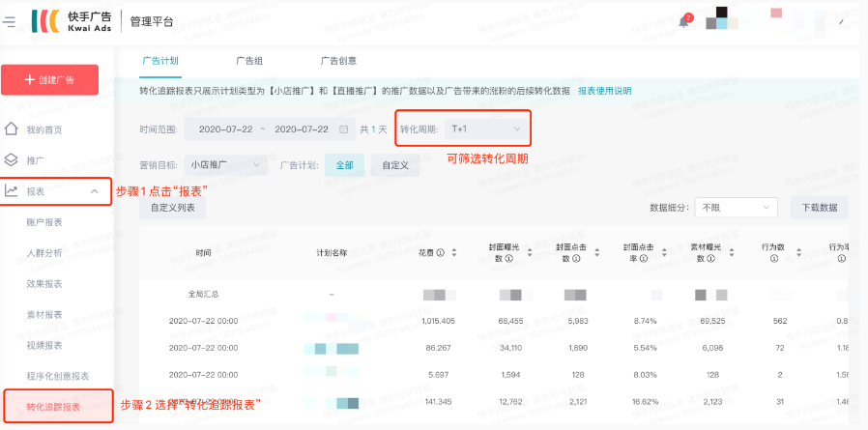Click the 16.62% click rate cell
868x430 pixels.
point(646,402)
